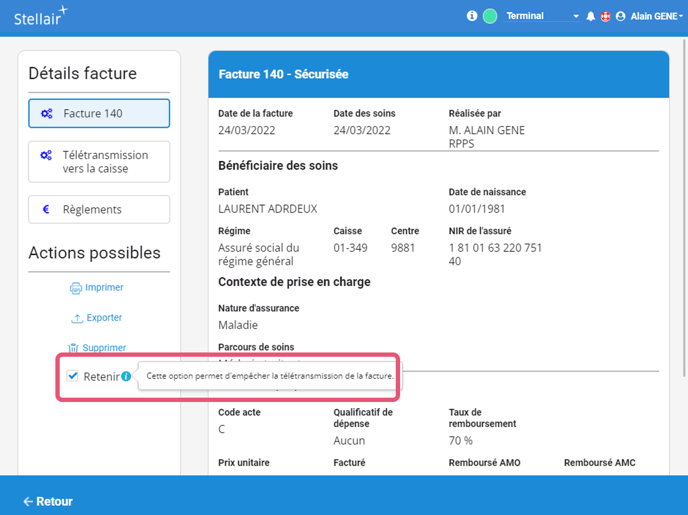
Task: Open the notifications bell
Action: point(590,17)
